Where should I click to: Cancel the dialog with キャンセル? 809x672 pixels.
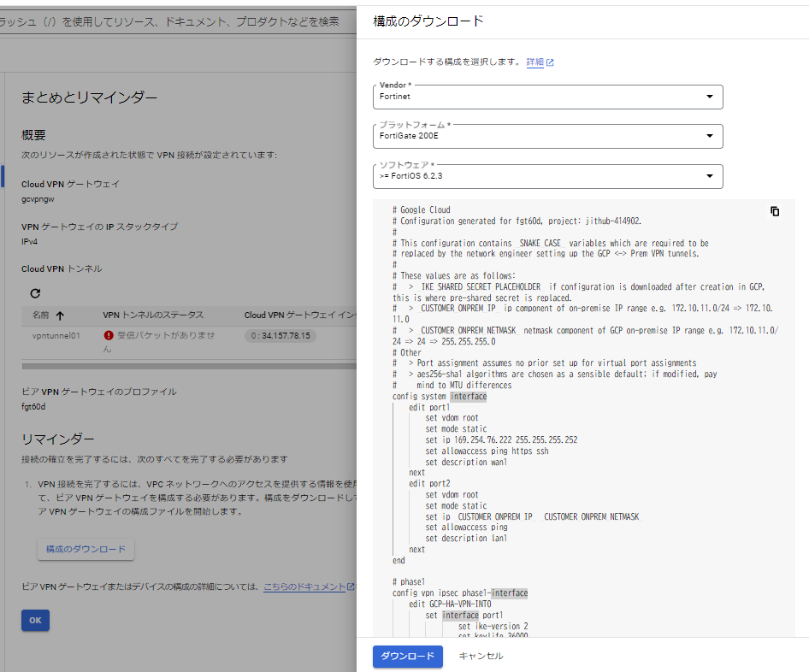pos(481,656)
